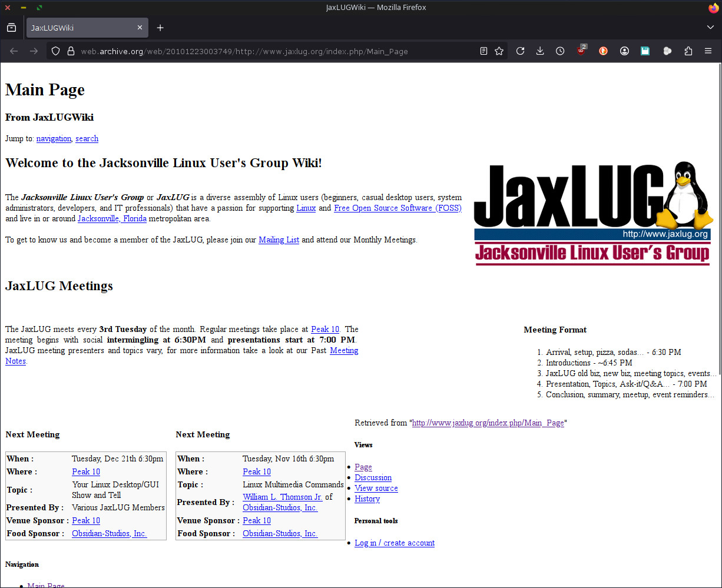Open the Downloads panel

(539, 51)
